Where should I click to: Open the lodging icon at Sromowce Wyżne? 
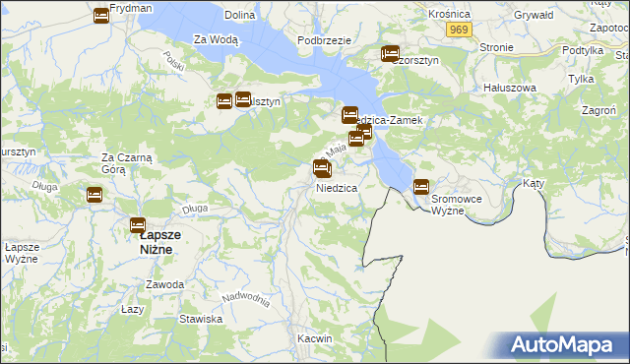pyautogui.click(x=421, y=187)
